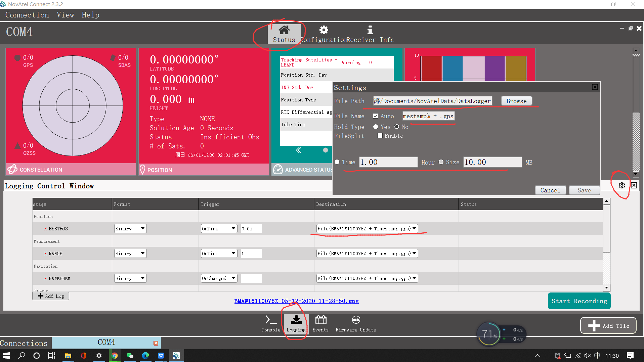The height and width of the screenshot is (362, 644).
Task: Click the 71% speed gauge
Action: coord(489,334)
